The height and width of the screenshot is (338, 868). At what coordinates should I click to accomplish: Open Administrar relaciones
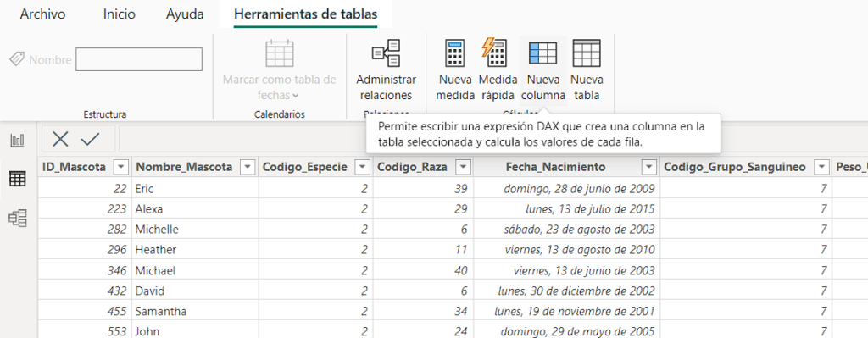[387, 70]
